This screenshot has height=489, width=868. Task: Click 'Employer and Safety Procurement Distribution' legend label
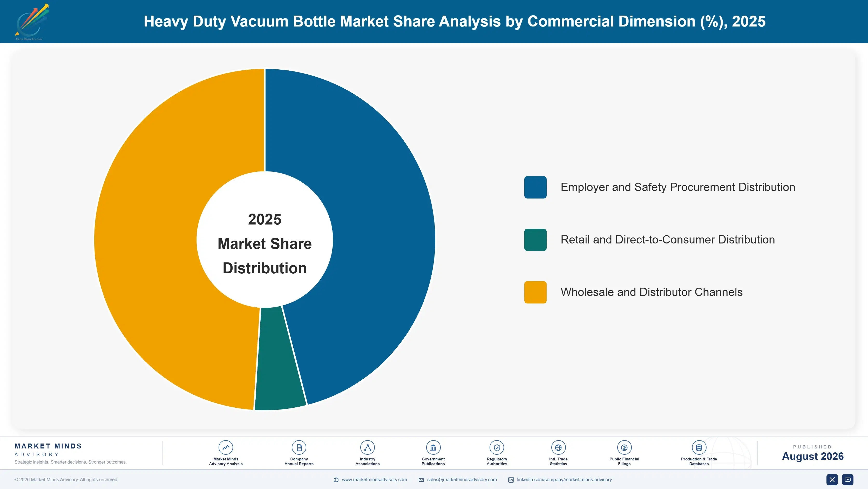click(x=678, y=187)
